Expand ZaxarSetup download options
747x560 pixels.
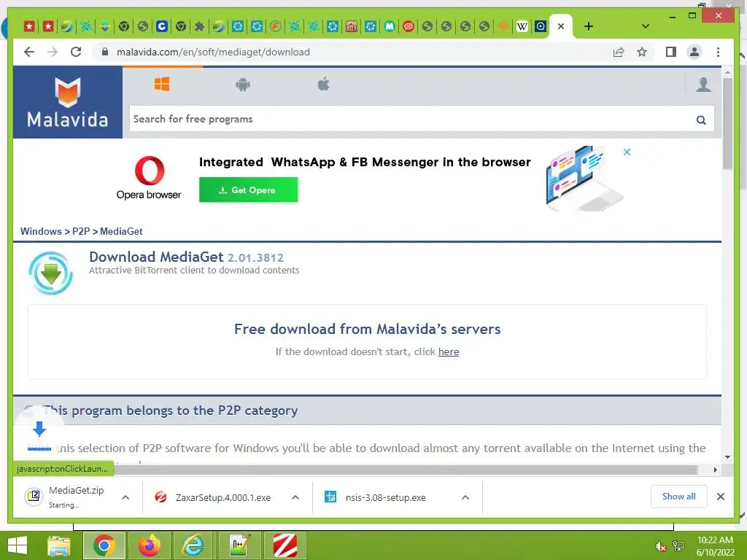tap(295, 497)
